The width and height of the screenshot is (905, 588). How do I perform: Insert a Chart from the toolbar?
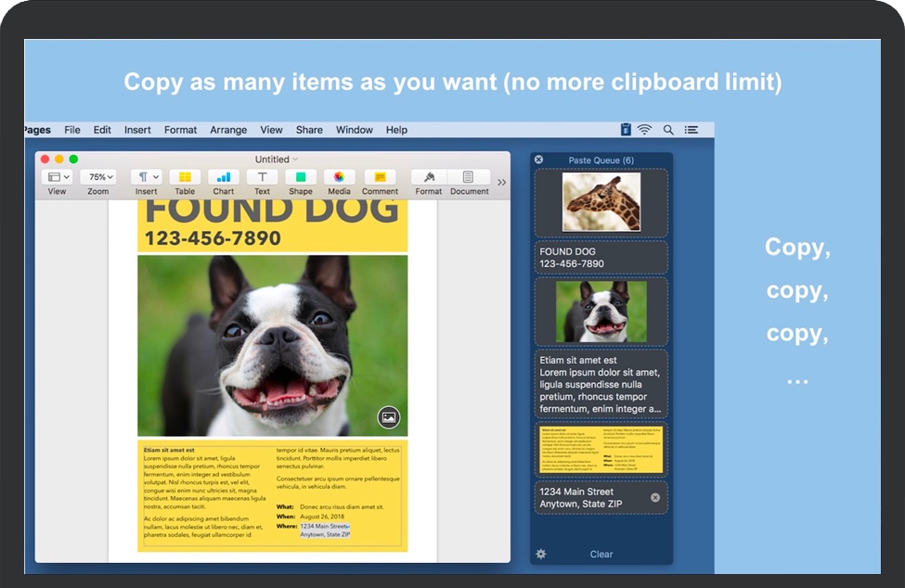[223, 177]
